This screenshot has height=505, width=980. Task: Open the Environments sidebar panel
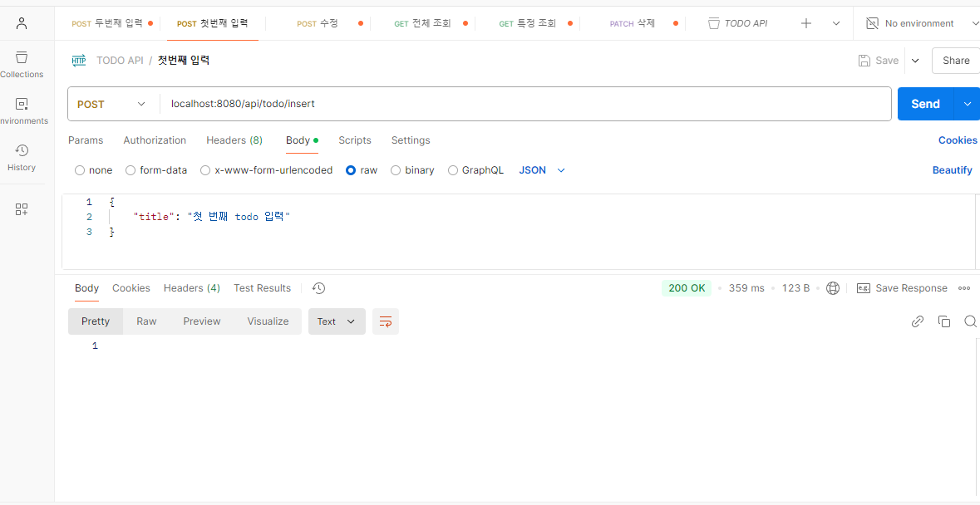click(22, 111)
